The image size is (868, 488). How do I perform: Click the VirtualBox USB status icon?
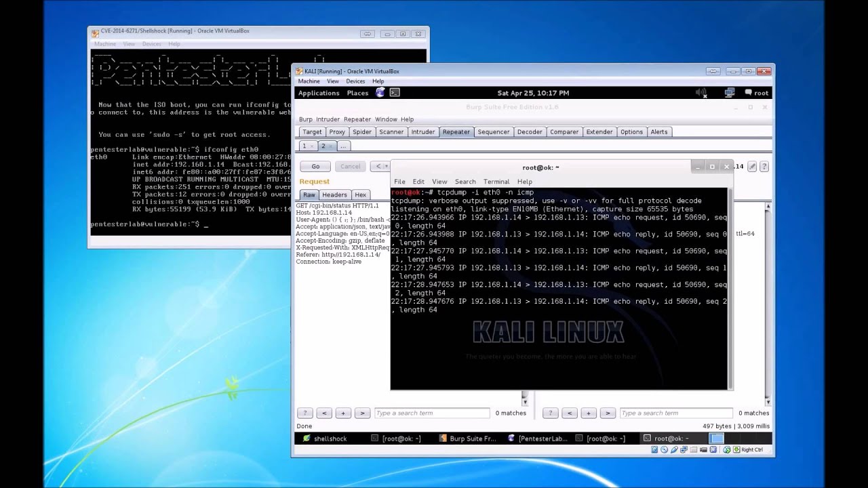click(x=673, y=449)
